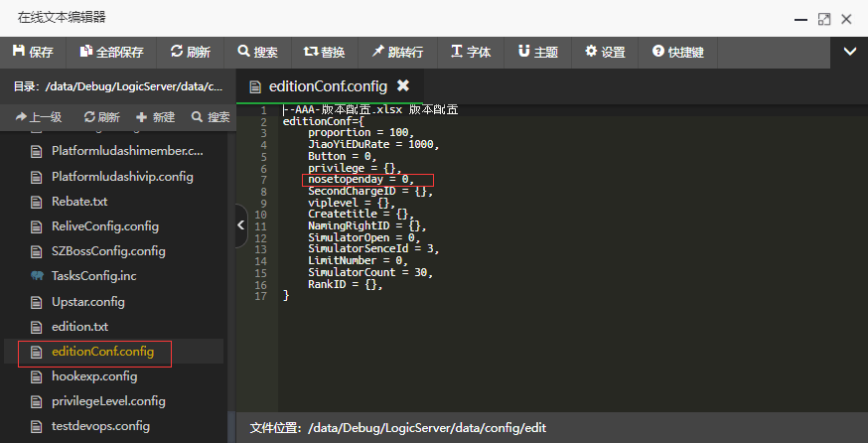This screenshot has width=868, height=443.
Task: Expand the toolbar chevron dropdown at right
Action: [849, 52]
